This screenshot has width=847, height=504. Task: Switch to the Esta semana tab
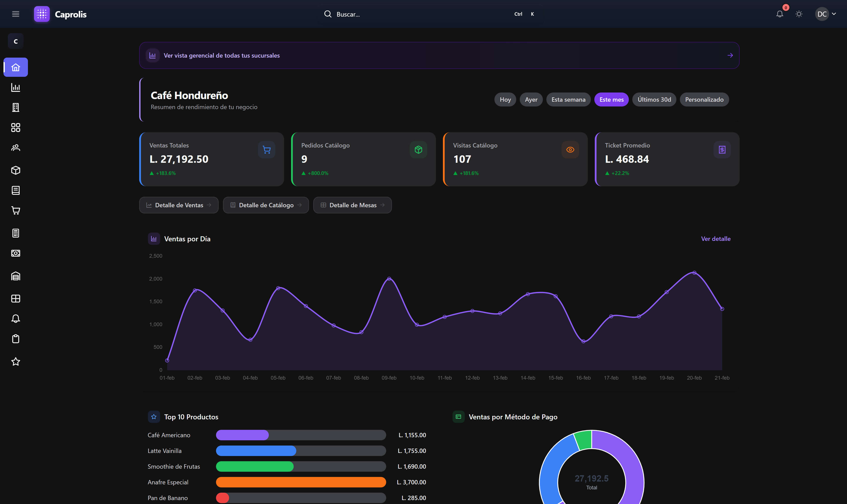(x=569, y=99)
